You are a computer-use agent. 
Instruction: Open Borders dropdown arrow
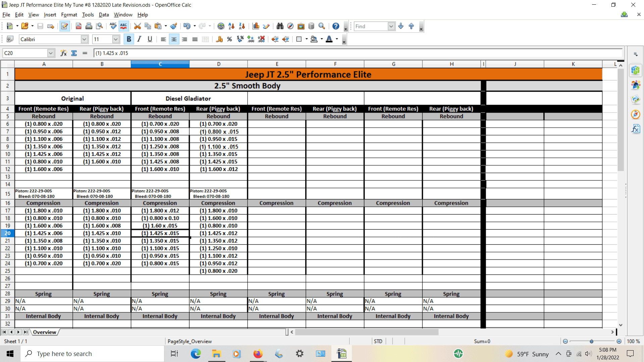pos(307,39)
